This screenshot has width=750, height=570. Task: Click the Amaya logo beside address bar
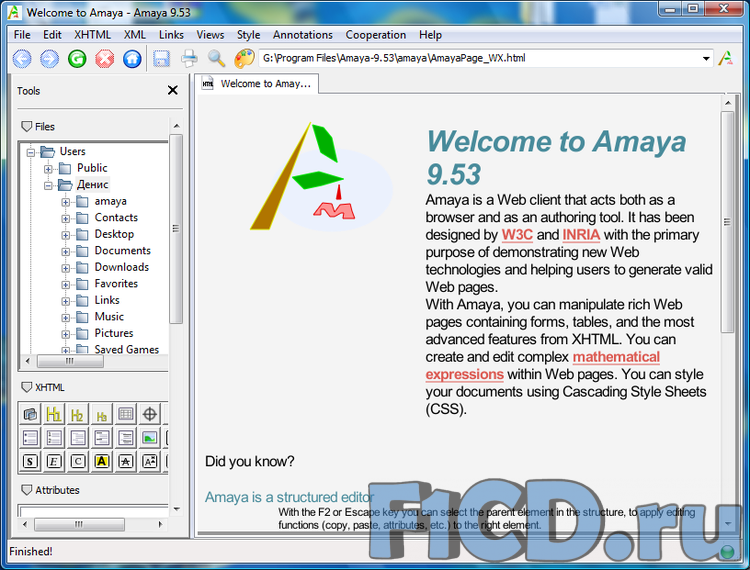pyautogui.click(x=726, y=58)
